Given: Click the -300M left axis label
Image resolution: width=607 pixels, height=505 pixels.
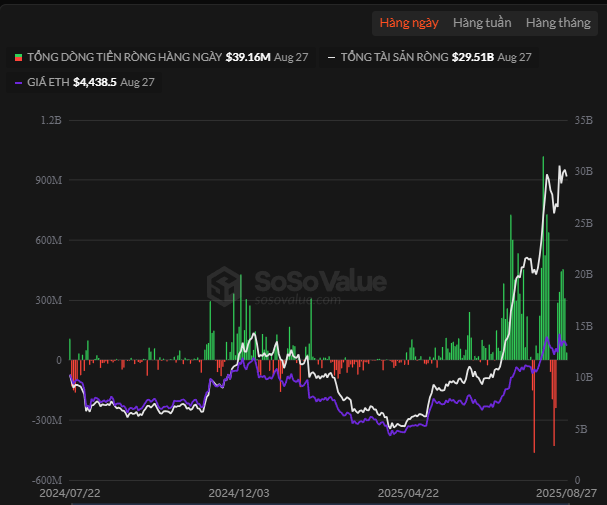Looking at the screenshot, I should (47, 420).
